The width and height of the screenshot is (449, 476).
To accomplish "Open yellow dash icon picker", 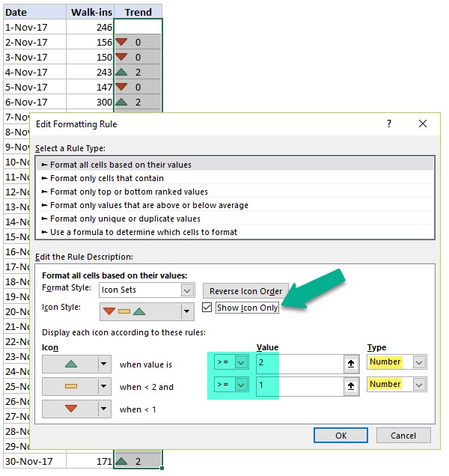I will click(104, 386).
